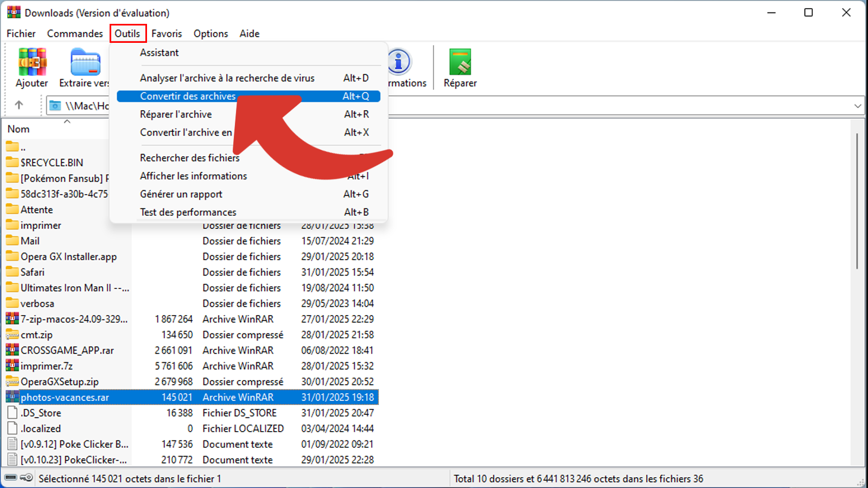This screenshot has height=488, width=868.
Task: Click the .DS_Store file icon
Action: 12,413
